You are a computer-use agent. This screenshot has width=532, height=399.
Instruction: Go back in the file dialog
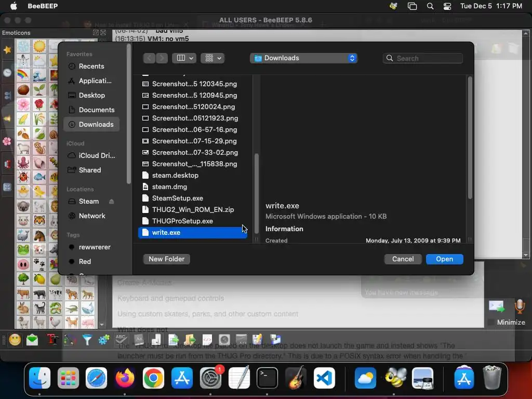click(x=149, y=58)
